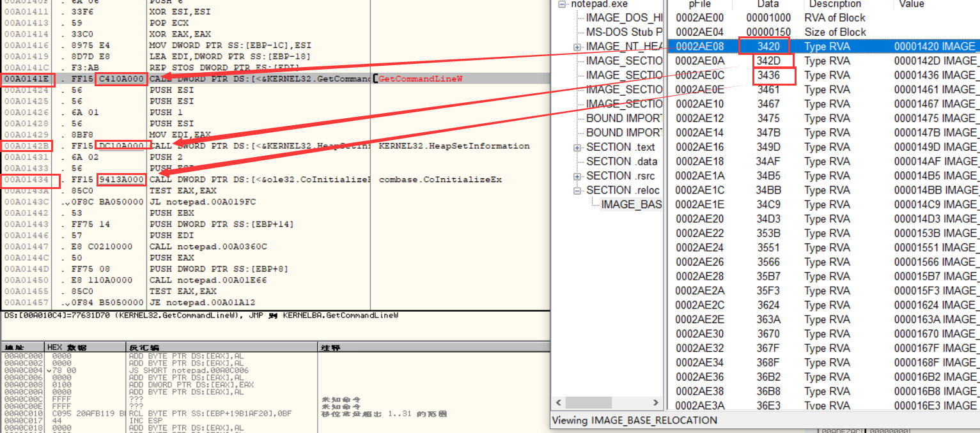Image resolution: width=980 pixels, height=433 pixels.
Task: Collapse the SECTION .reloc node
Action: click(x=577, y=190)
